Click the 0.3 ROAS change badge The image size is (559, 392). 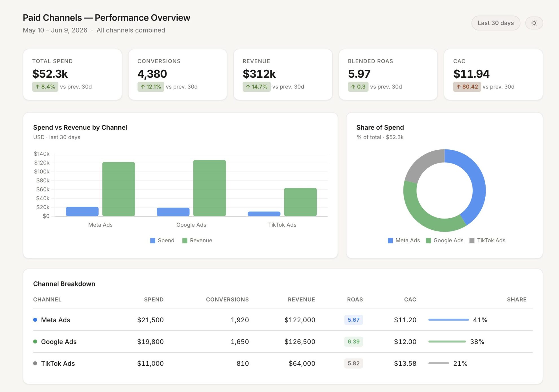point(358,87)
